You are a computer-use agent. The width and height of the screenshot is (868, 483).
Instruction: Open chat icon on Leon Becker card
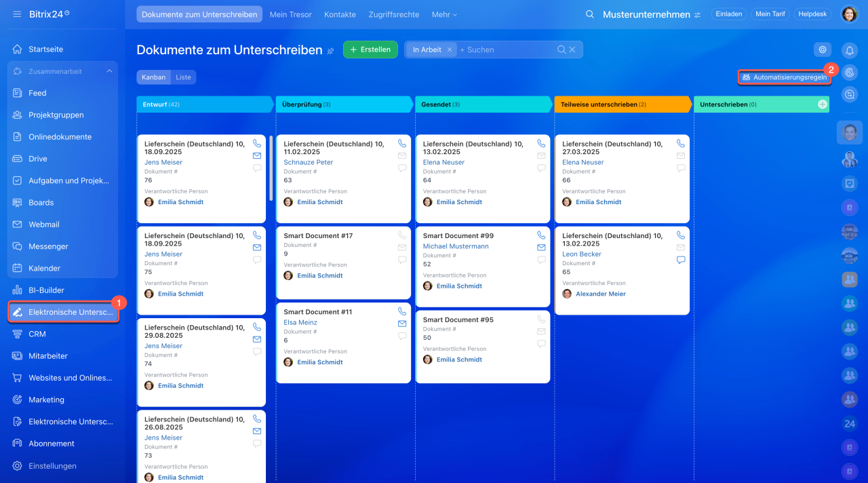[x=681, y=260]
